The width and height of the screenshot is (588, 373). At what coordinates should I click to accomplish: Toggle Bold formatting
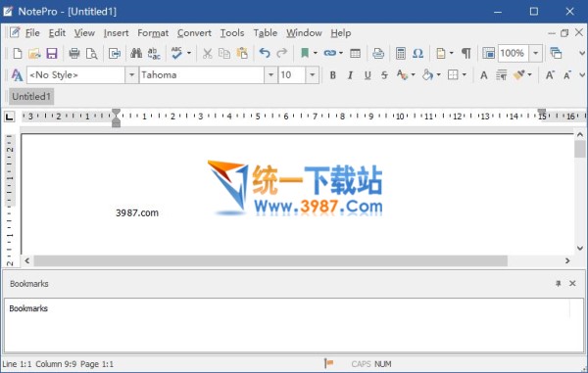(x=332, y=75)
